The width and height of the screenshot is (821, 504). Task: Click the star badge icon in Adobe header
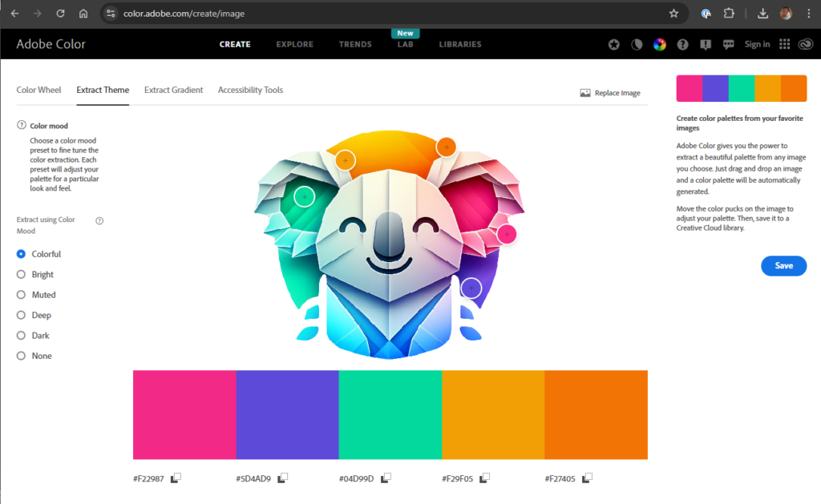613,45
